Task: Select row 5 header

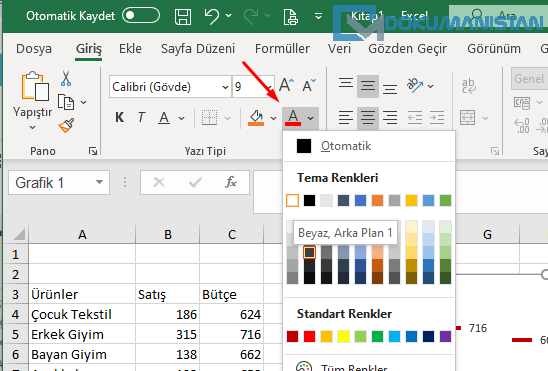Action: pos(15,334)
